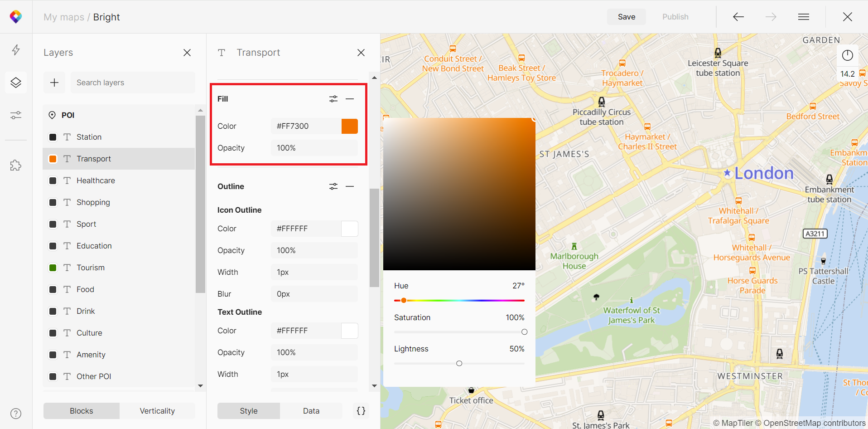Image resolution: width=868 pixels, height=429 pixels.
Task: Click the Save button
Action: click(x=626, y=17)
